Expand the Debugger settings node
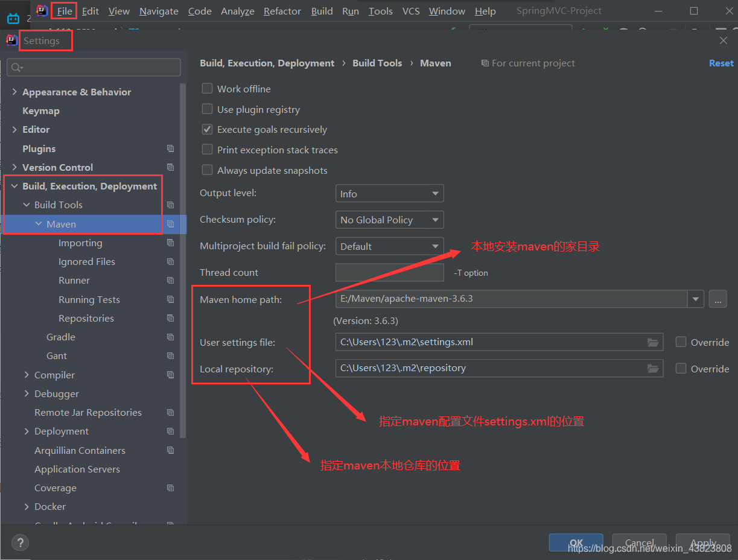The height and width of the screenshot is (560, 738). [x=27, y=393]
